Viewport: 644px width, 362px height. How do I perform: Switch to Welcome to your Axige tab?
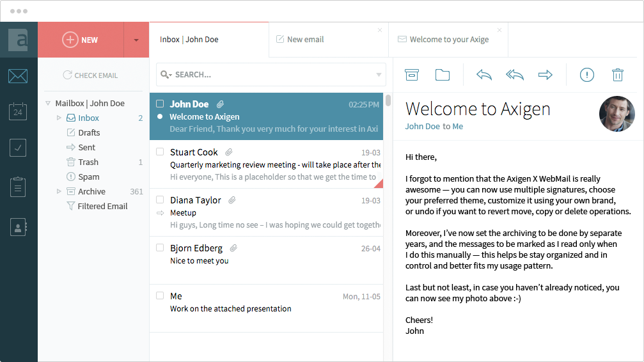448,40
